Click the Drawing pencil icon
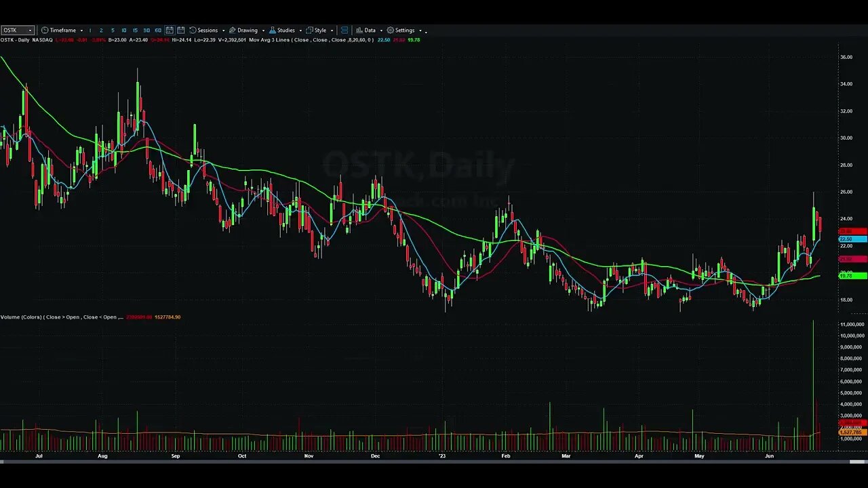The image size is (868, 488). [x=233, y=30]
